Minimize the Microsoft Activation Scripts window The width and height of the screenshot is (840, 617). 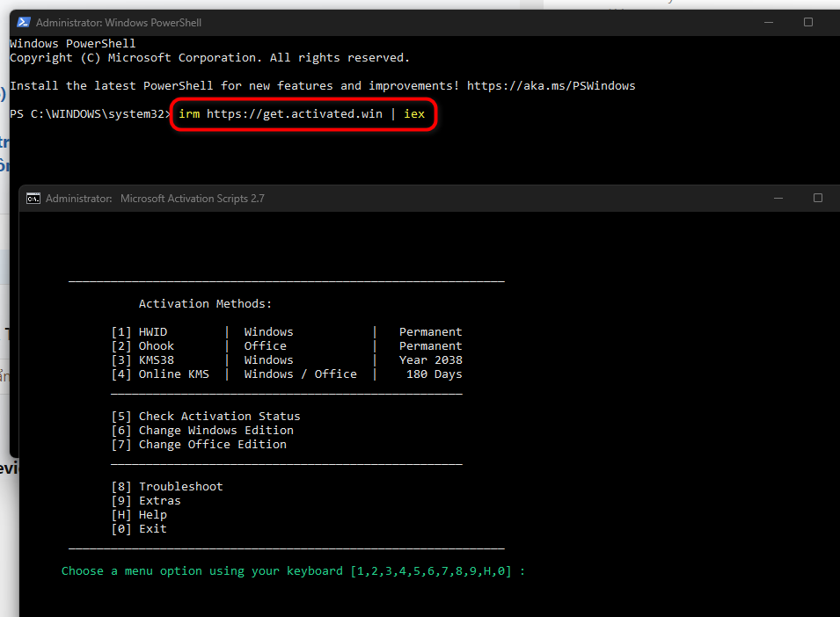778,198
